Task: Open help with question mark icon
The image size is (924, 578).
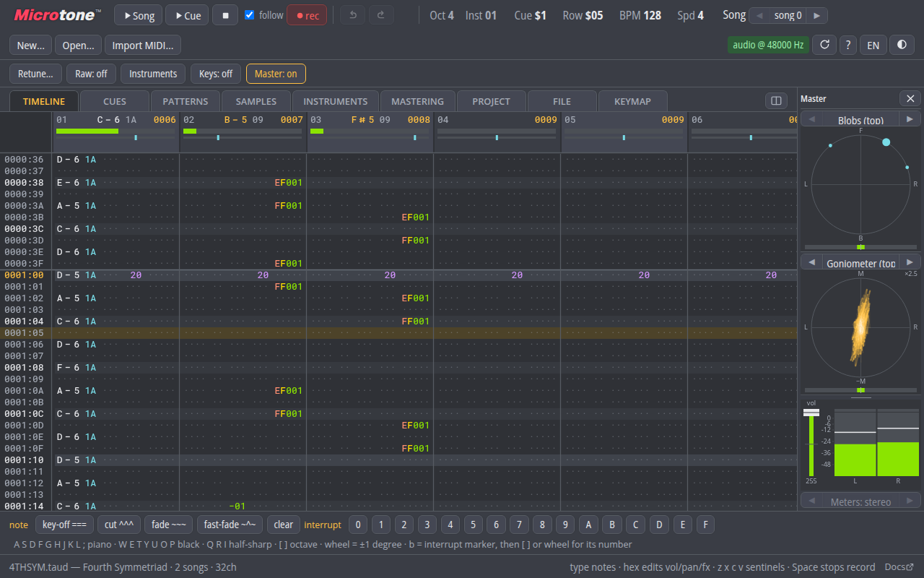Action: [848, 45]
